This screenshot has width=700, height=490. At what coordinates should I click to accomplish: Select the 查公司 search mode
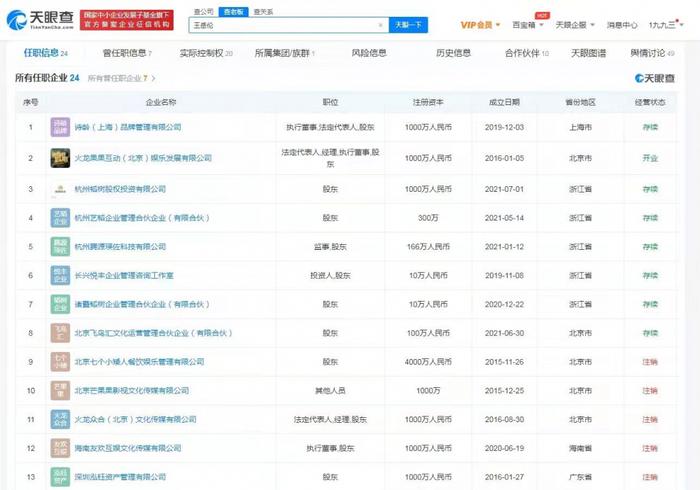coord(204,12)
